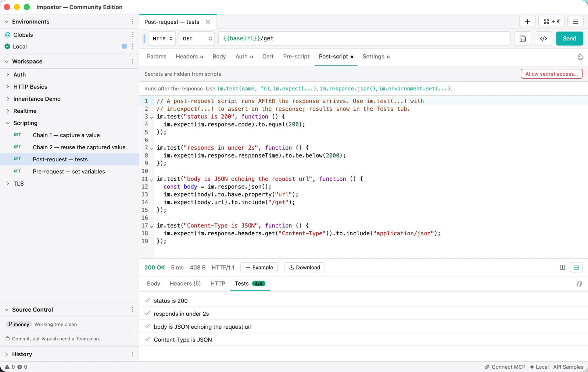588x372 pixels.
Task: Switch to stacked response layout icon
Action: (x=576, y=267)
